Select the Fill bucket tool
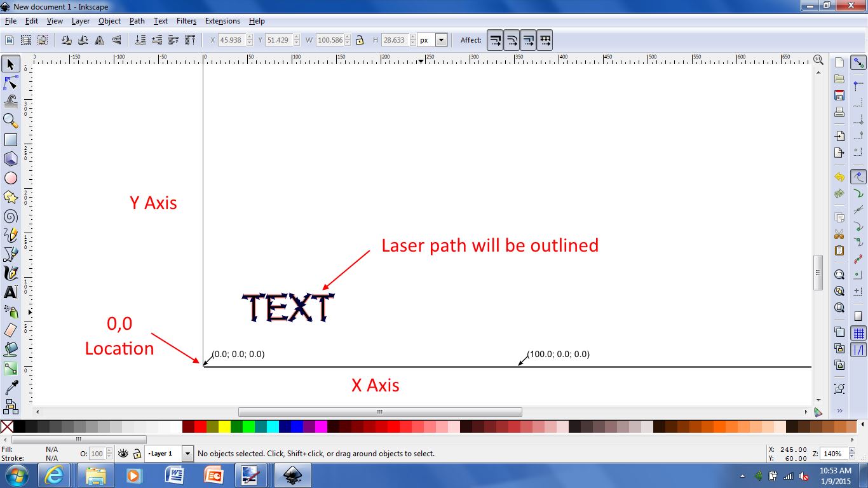868x488 pixels. [x=10, y=349]
